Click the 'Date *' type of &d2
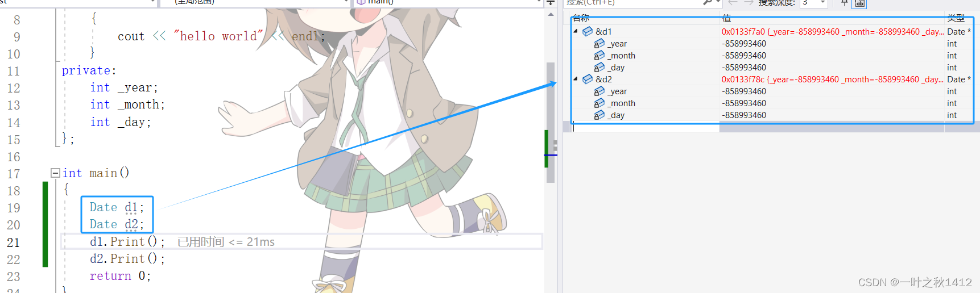 pyautogui.click(x=959, y=79)
